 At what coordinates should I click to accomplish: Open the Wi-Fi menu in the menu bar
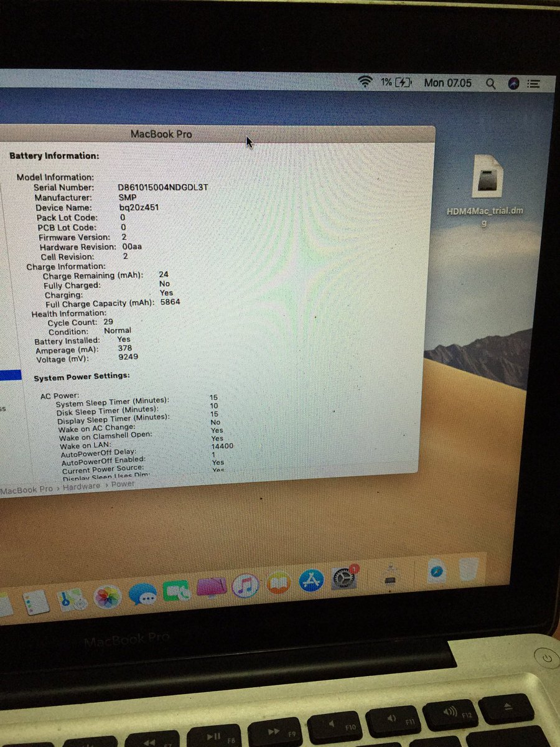point(365,81)
